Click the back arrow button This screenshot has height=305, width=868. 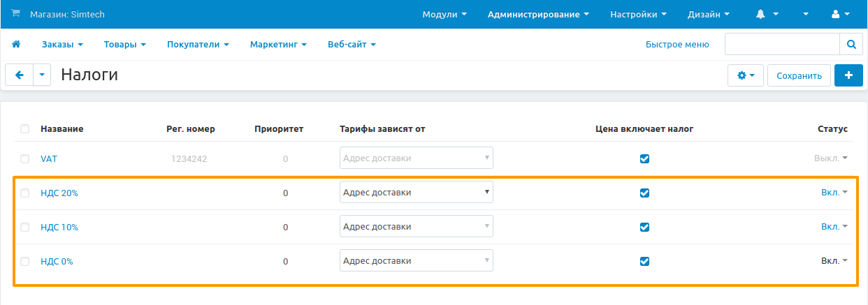pos(19,75)
